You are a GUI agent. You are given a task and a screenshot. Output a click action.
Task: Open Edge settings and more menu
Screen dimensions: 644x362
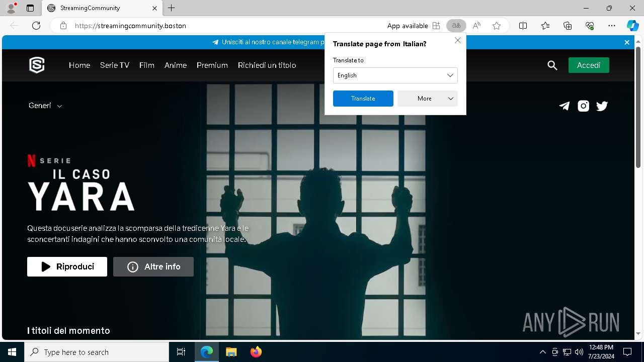(x=612, y=26)
